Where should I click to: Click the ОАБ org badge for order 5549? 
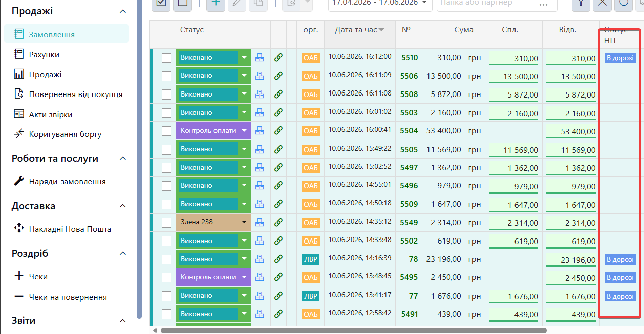pyautogui.click(x=311, y=223)
